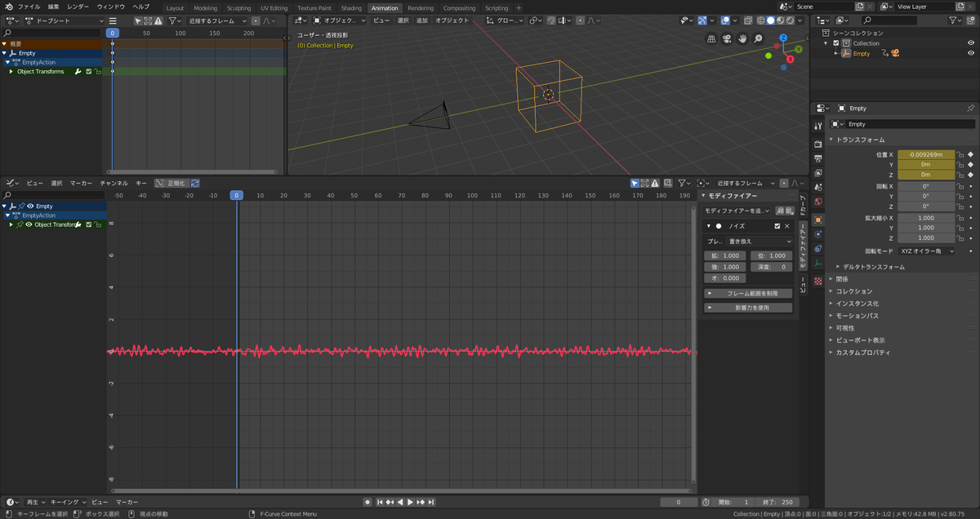Toggle auto keying record button
The width and height of the screenshot is (980, 519).
coord(367,502)
